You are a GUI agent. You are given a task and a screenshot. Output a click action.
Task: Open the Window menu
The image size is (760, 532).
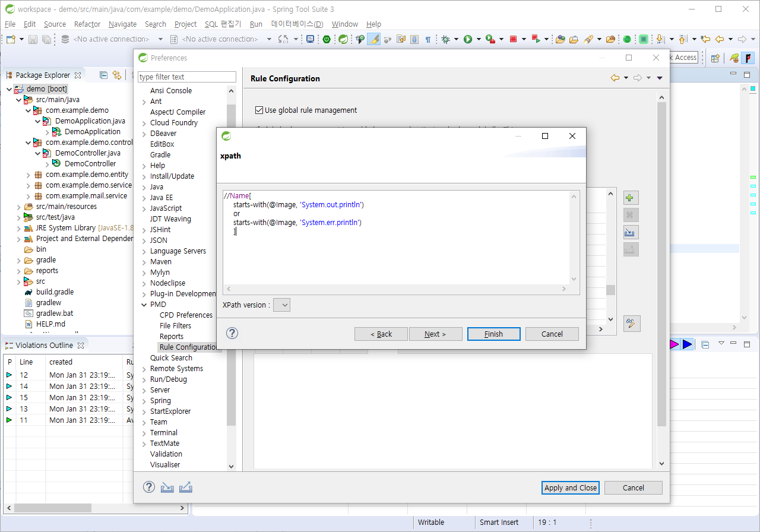(344, 24)
